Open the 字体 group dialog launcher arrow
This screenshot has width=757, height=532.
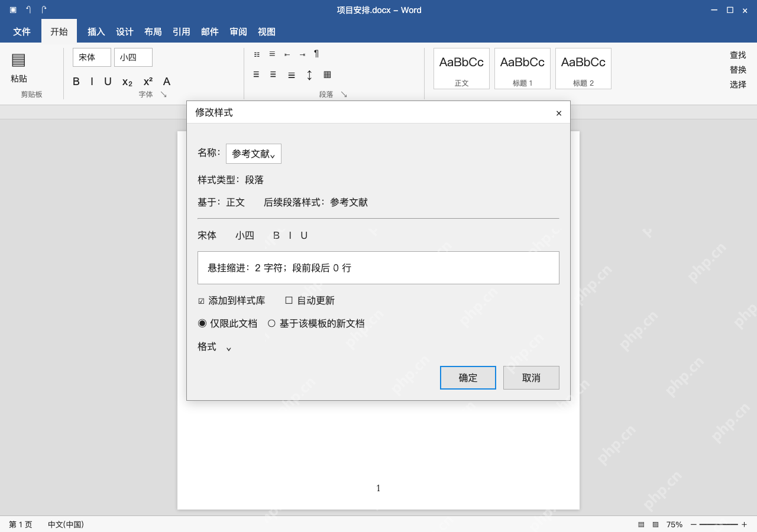[164, 95]
